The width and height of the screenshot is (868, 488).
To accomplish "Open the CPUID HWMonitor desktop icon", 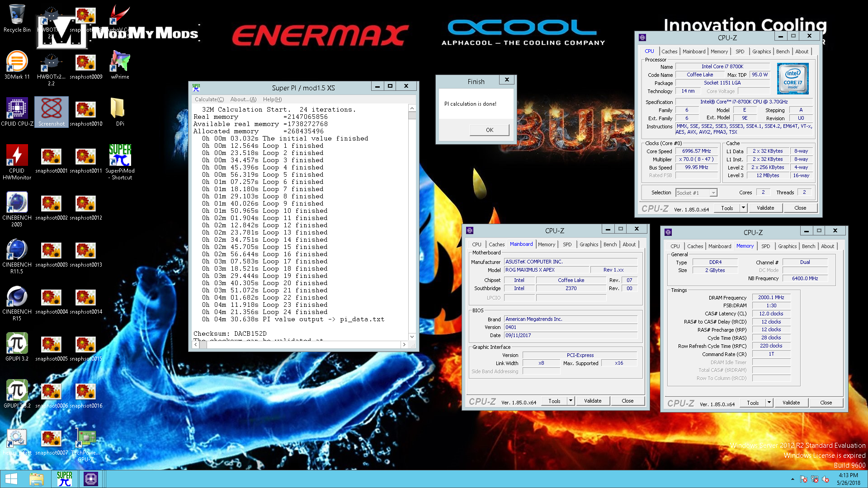I will pyautogui.click(x=17, y=162).
